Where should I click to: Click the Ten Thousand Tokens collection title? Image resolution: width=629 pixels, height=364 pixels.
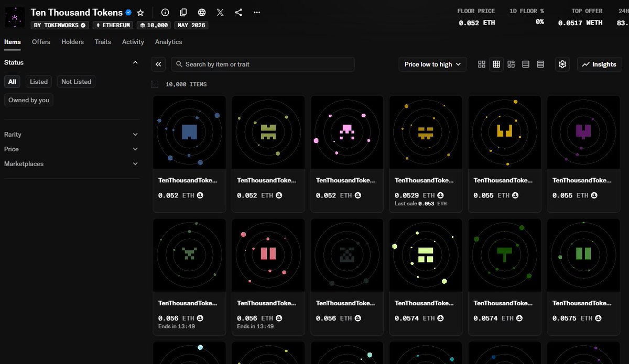tap(77, 13)
